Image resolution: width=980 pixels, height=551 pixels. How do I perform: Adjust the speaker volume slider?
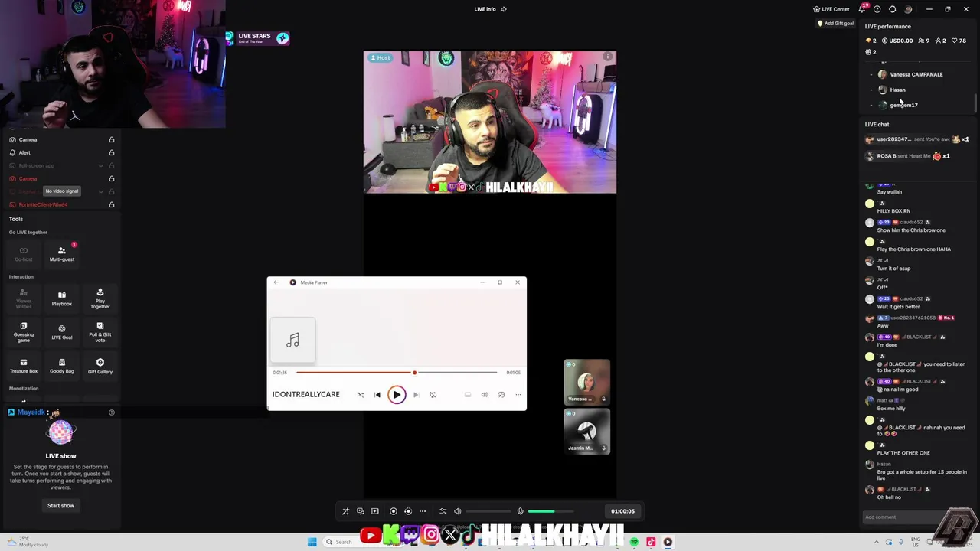(488, 511)
